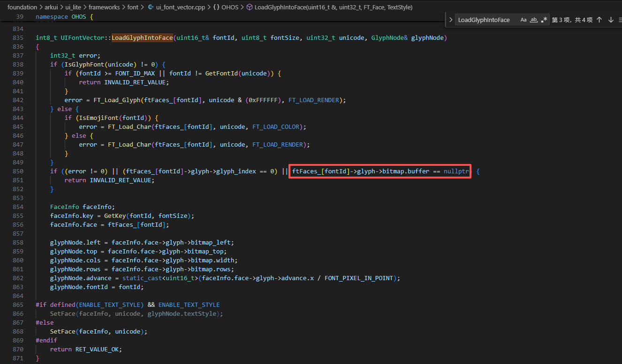Click 'FaceInfo faceInfo;' declaration on line 854

pyautogui.click(x=83, y=207)
